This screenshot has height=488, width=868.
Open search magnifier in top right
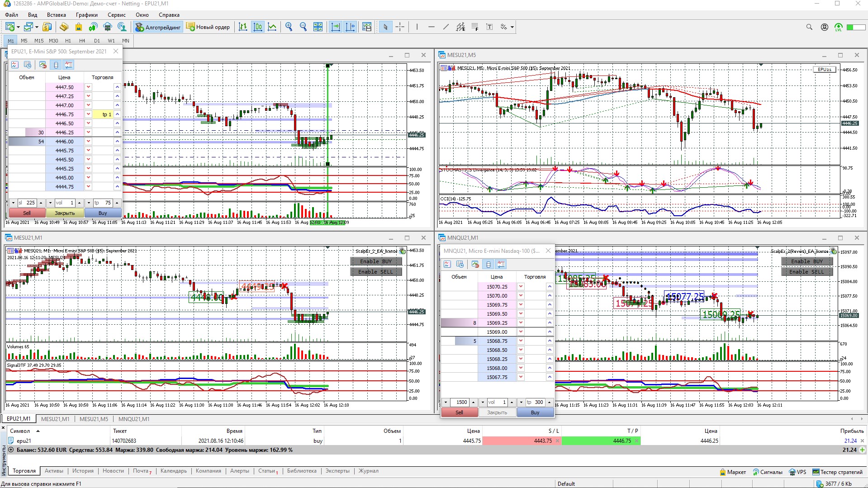pyautogui.click(x=809, y=27)
